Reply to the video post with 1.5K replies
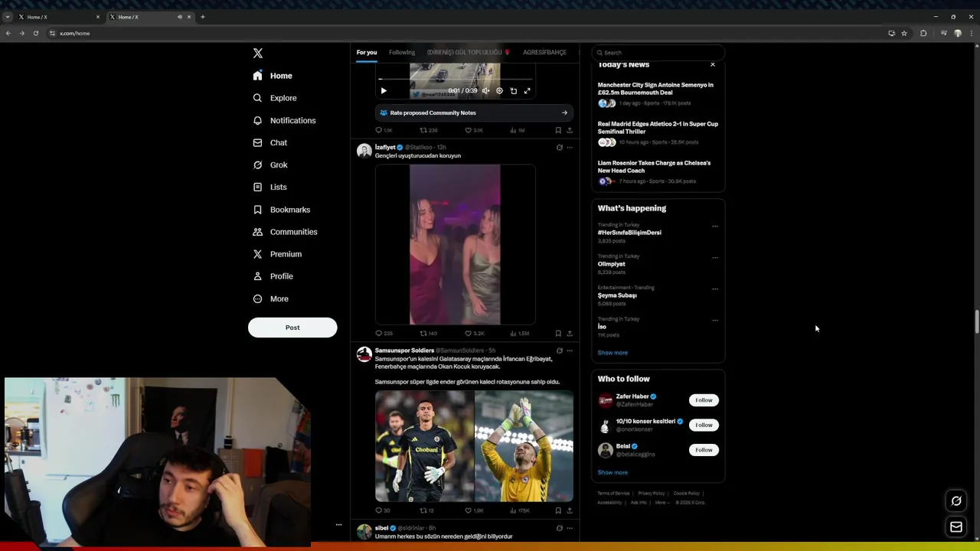The width and height of the screenshot is (980, 551). [x=384, y=130]
